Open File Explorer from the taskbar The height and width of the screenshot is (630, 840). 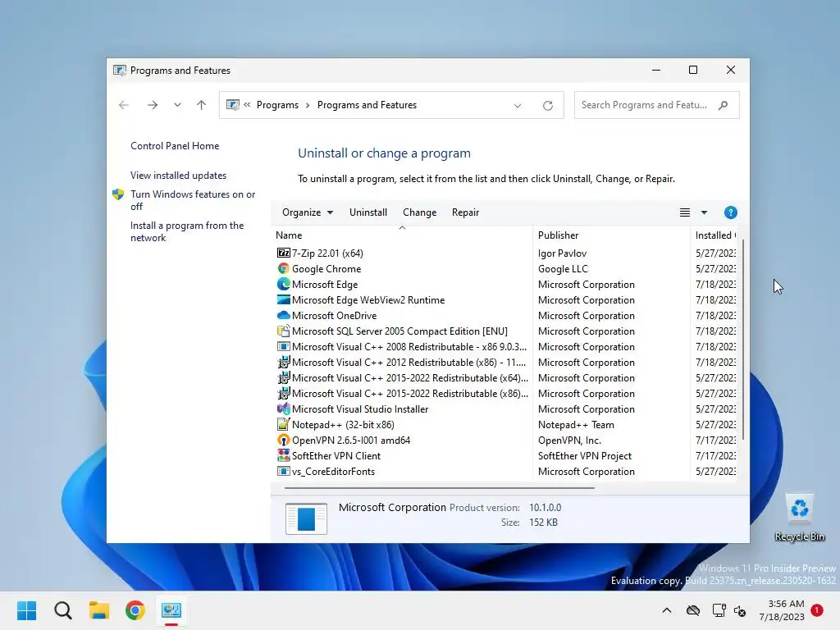(99, 610)
